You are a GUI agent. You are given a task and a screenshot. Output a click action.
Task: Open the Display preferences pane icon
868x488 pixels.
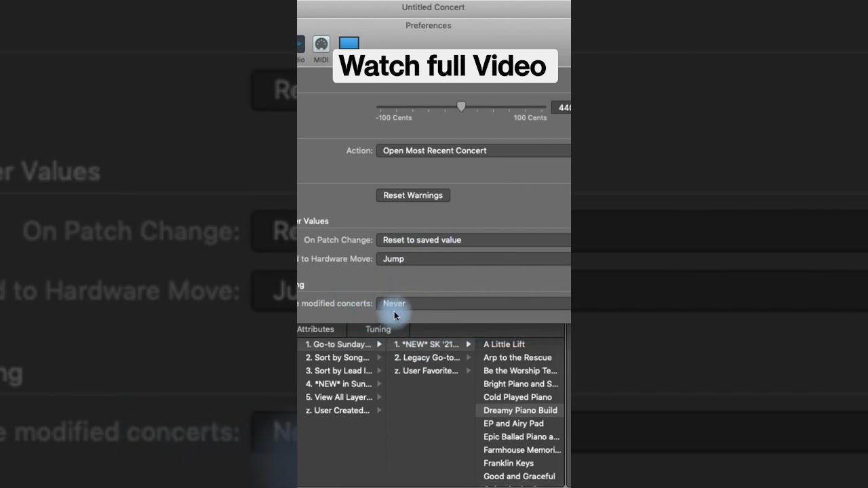[x=349, y=43]
